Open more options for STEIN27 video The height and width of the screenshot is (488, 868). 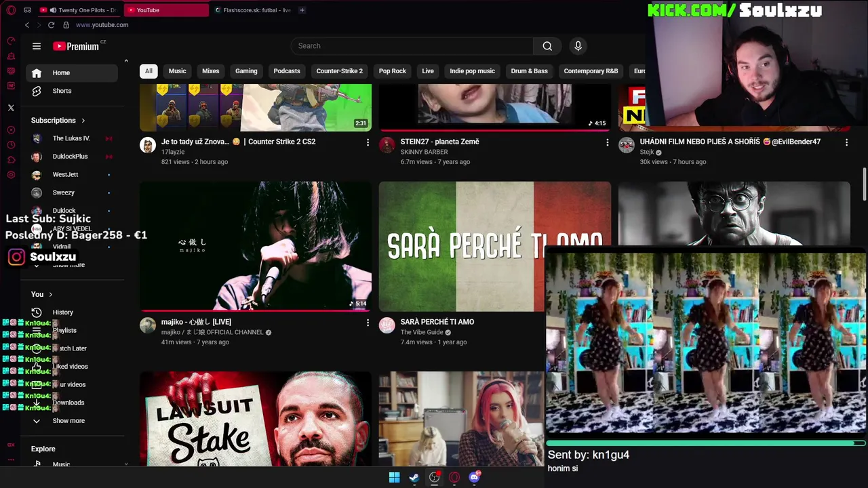click(607, 142)
